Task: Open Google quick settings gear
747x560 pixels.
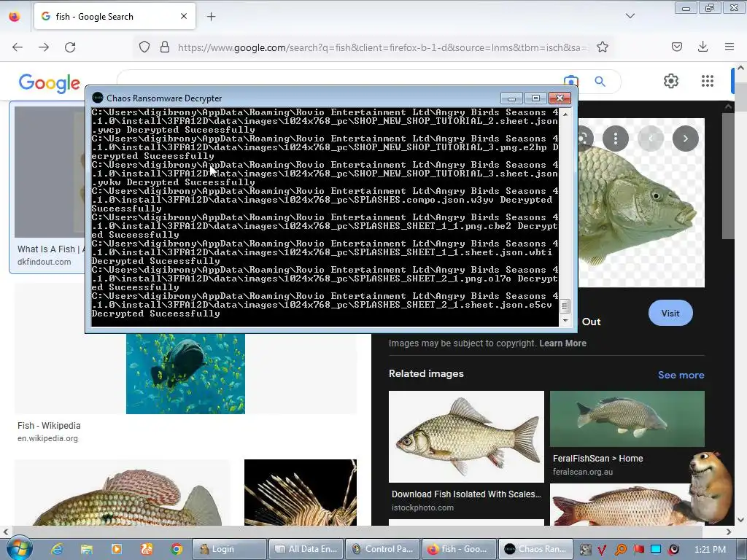Action: click(671, 81)
